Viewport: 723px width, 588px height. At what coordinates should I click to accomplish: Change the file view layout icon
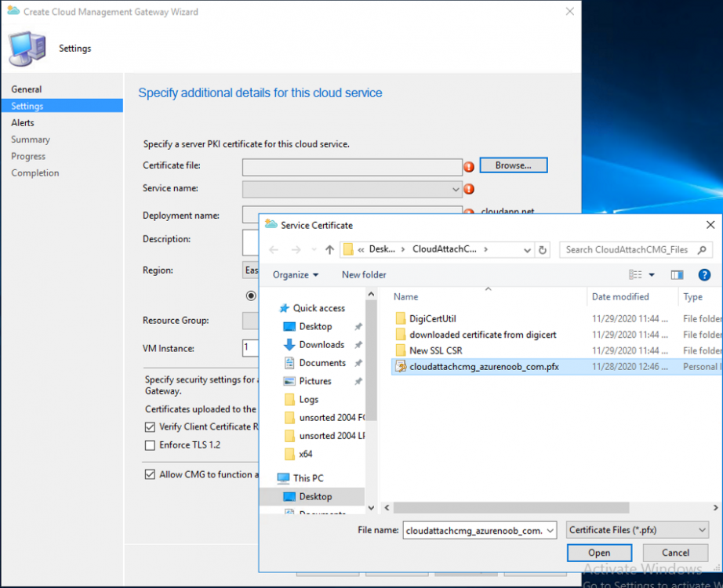click(x=635, y=275)
